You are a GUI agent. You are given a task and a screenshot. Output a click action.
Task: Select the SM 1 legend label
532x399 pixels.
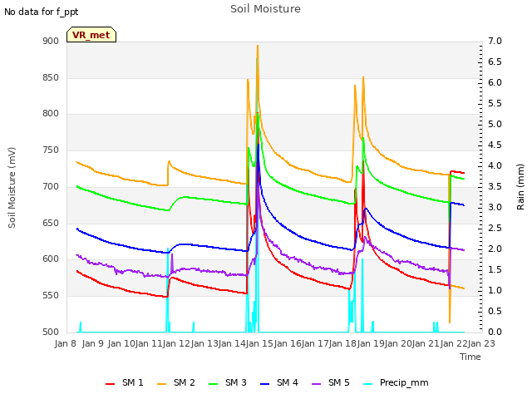133,382
